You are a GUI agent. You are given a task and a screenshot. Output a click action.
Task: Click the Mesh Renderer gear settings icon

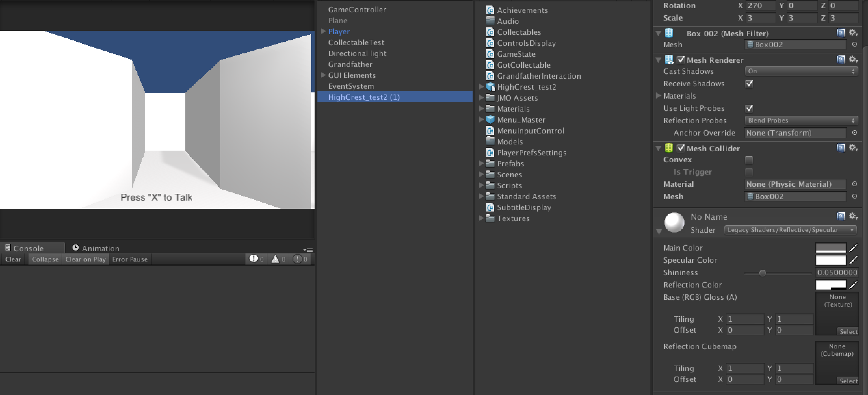pyautogui.click(x=853, y=60)
